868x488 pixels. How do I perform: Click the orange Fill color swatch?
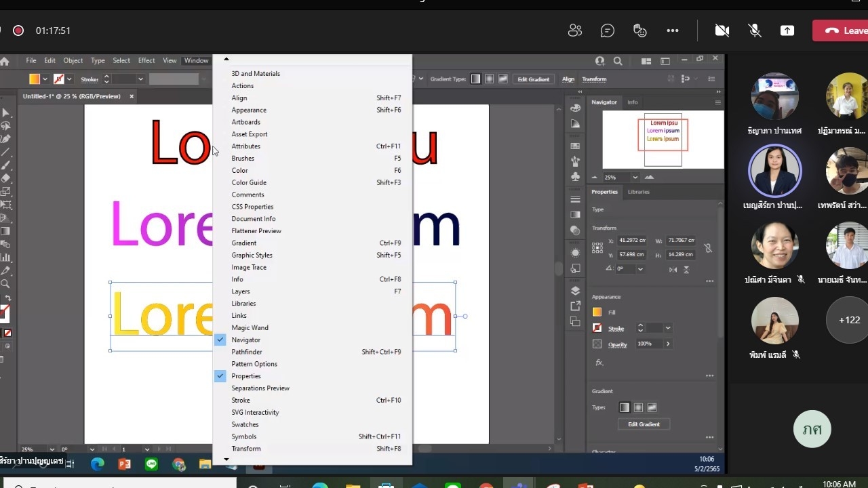(597, 312)
